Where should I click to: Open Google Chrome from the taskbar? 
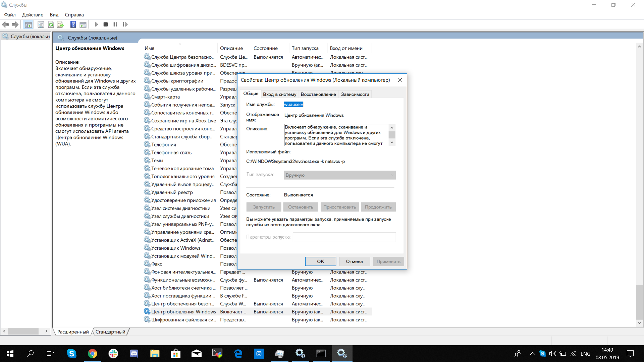click(x=92, y=354)
